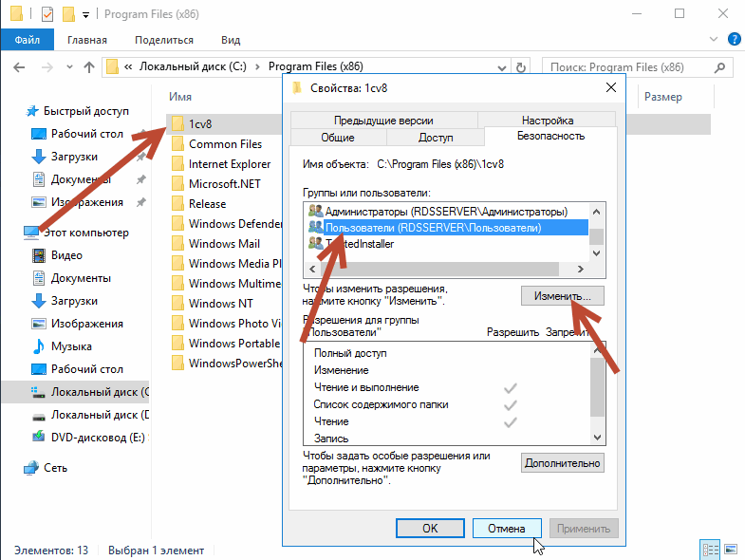This screenshot has height=560, width=745.
Task: Select Администраторы group in the users list
Action: [445, 211]
